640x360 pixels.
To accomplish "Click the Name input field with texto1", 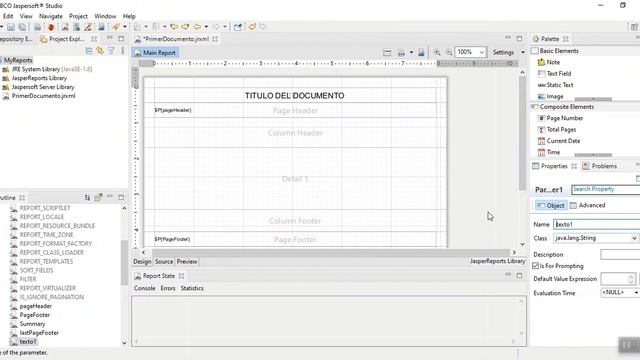I will [x=597, y=224].
